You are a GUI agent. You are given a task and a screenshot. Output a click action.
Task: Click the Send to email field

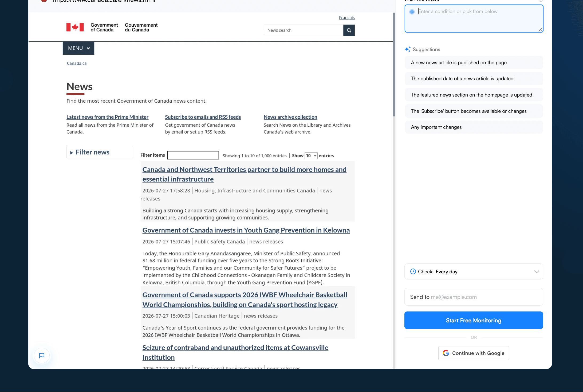(474, 297)
